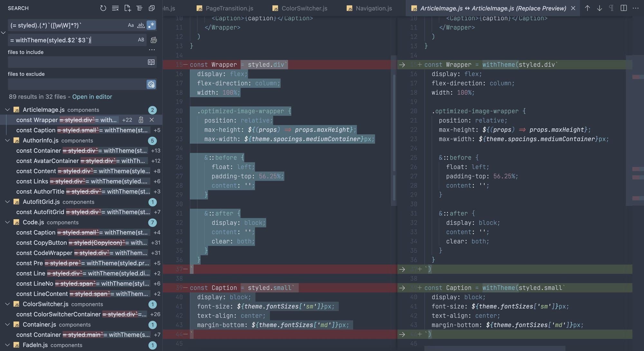Viewport: 644px width, 351px height.
Task: Click AuthorInfo.js match count badge 5
Action: pos(152,141)
